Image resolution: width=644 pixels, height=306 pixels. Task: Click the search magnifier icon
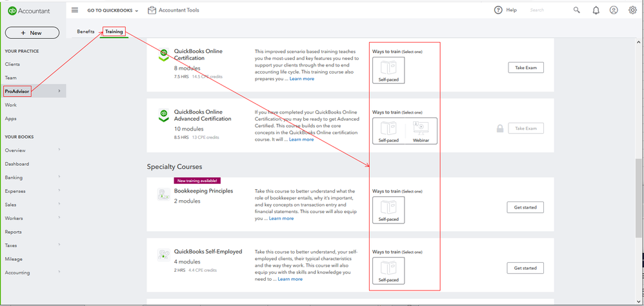tap(577, 10)
